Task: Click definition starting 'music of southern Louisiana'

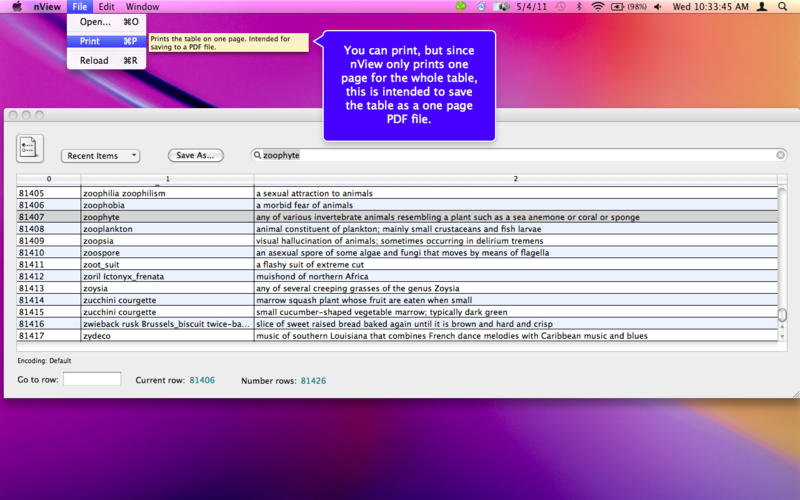Action: [x=452, y=336]
